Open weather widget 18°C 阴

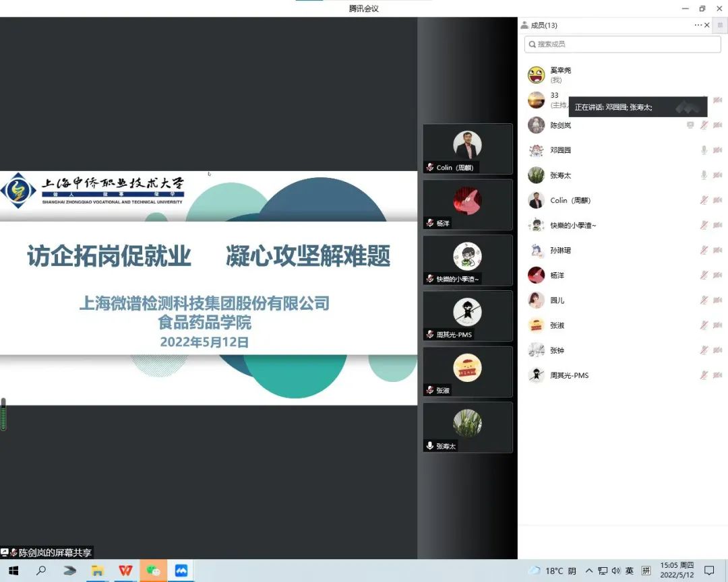(553, 571)
